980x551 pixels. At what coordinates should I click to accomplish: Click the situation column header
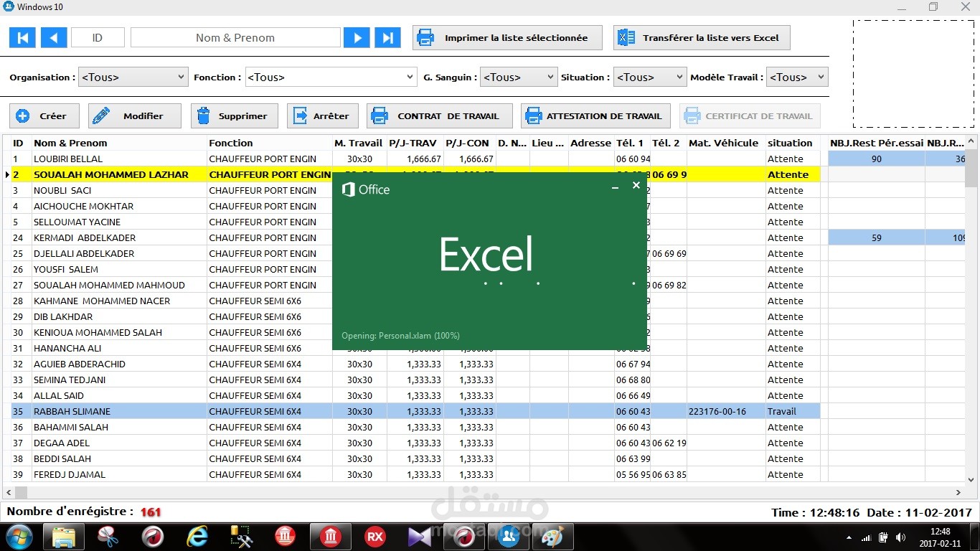pos(793,143)
